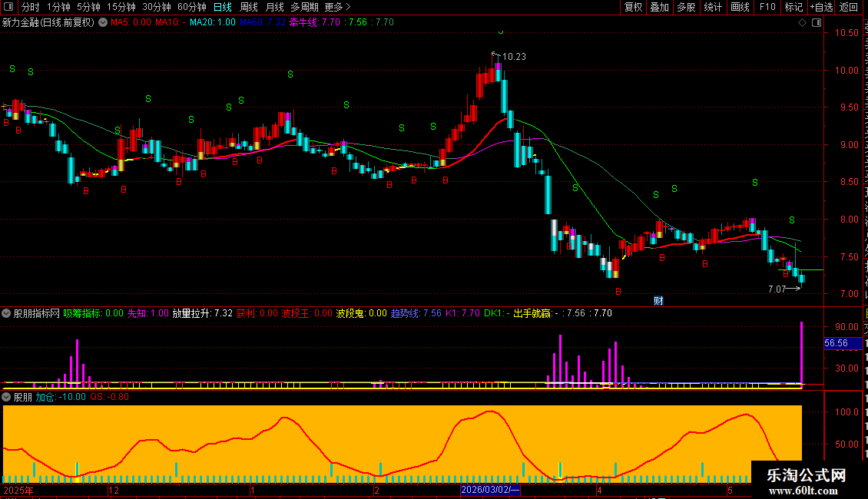The width and height of the screenshot is (868, 499).
Task: Click the 2026/03/02 date marker on timeline
Action: tap(490, 490)
